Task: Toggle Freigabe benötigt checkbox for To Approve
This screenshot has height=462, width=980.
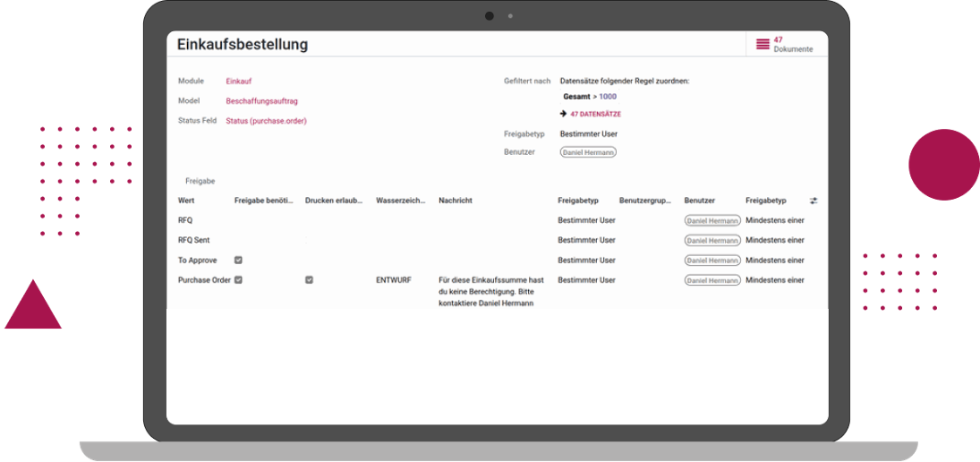Action: tap(238, 260)
